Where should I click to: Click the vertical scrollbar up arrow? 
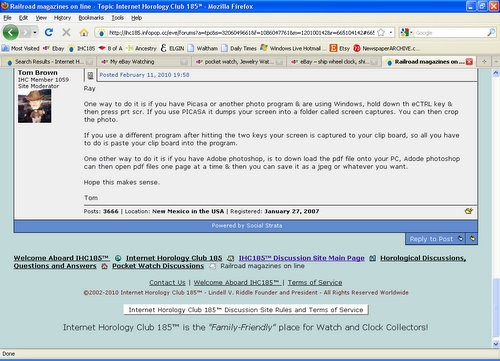pos(496,73)
